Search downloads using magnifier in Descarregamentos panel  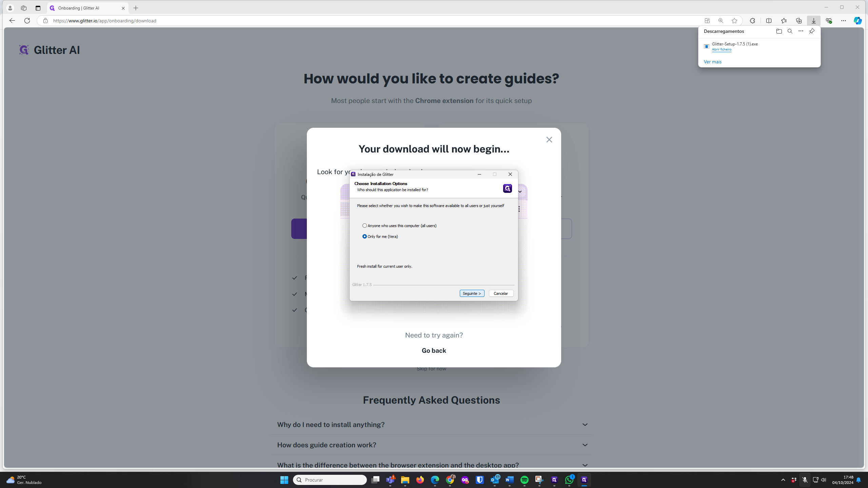point(790,31)
